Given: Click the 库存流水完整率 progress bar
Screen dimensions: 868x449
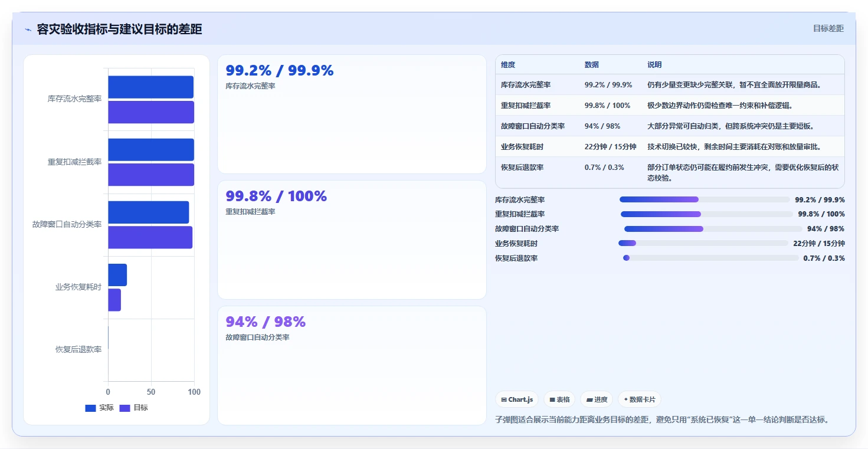Looking at the screenshot, I should [705, 199].
